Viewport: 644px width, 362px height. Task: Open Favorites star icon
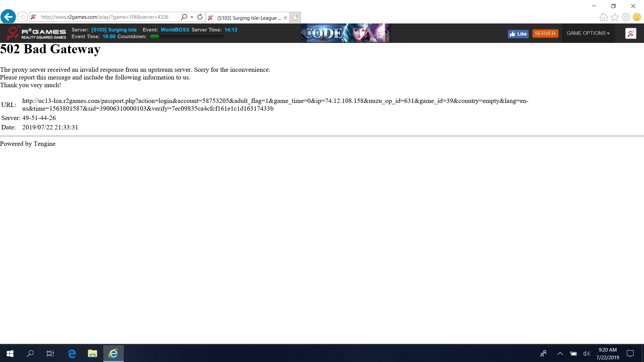(614, 17)
